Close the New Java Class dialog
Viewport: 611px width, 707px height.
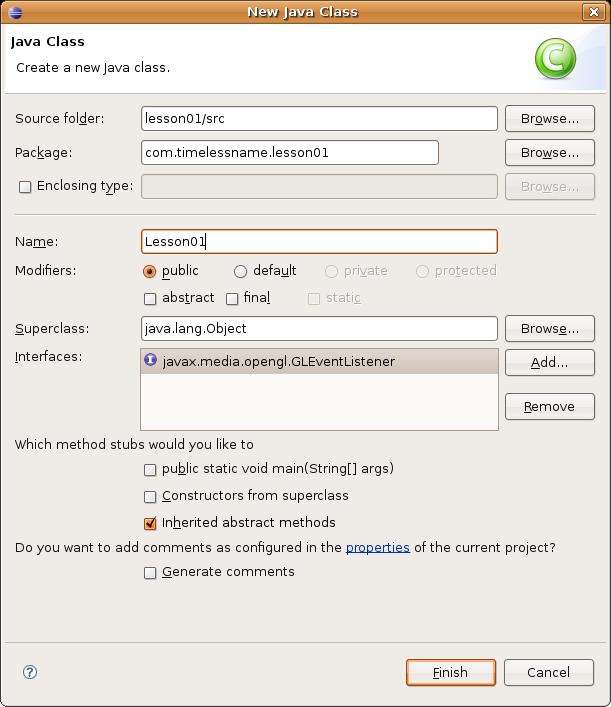[x=594, y=12]
